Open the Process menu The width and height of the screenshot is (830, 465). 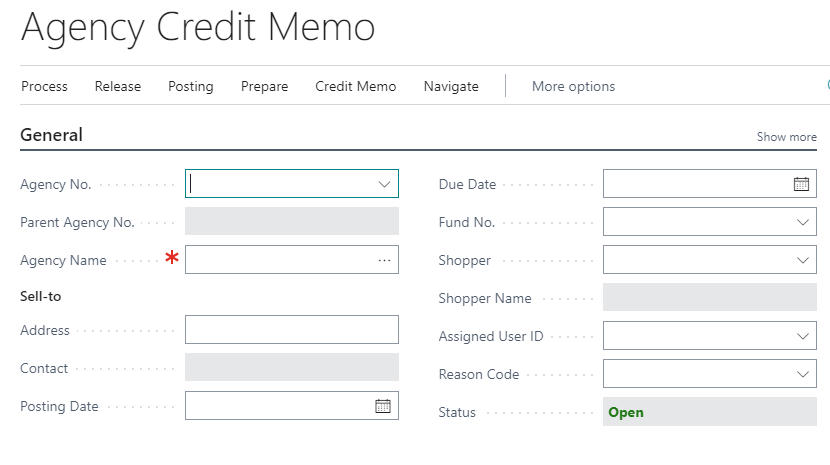click(44, 87)
